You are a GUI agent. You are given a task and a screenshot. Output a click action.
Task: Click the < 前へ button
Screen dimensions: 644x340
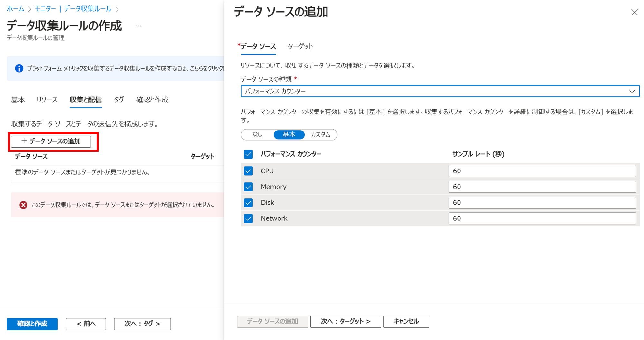click(86, 324)
